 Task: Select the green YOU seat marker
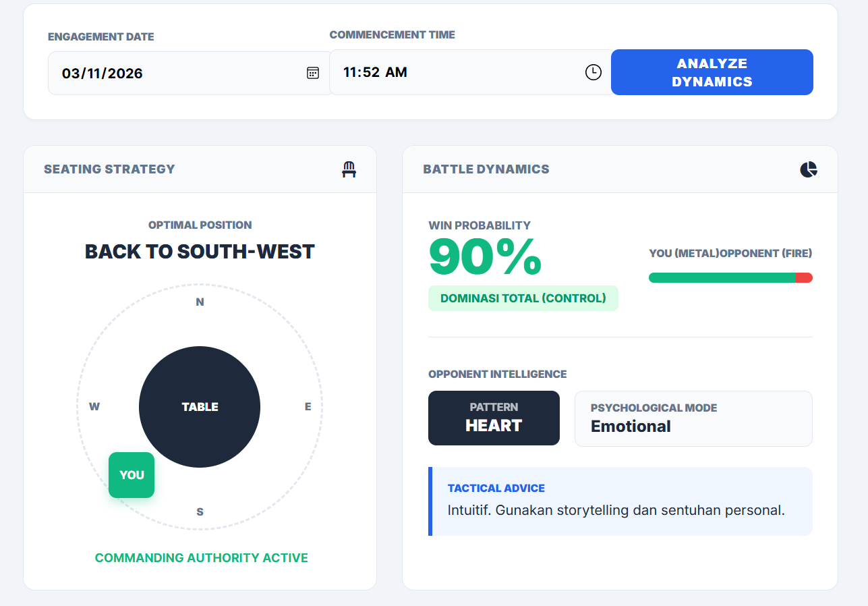tap(132, 475)
